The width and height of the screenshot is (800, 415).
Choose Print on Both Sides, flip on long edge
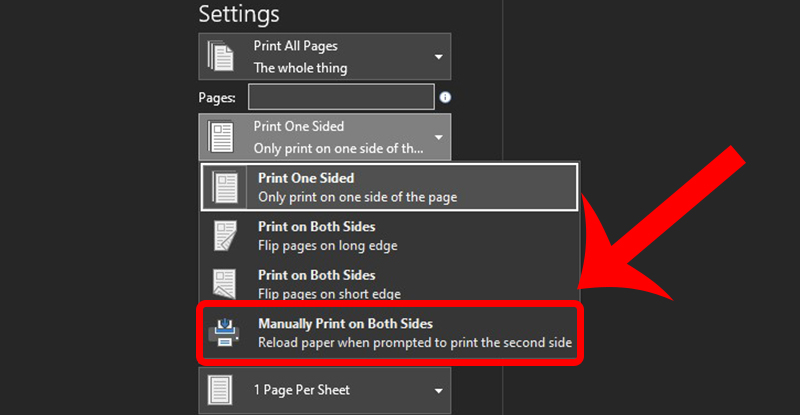(x=330, y=236)
